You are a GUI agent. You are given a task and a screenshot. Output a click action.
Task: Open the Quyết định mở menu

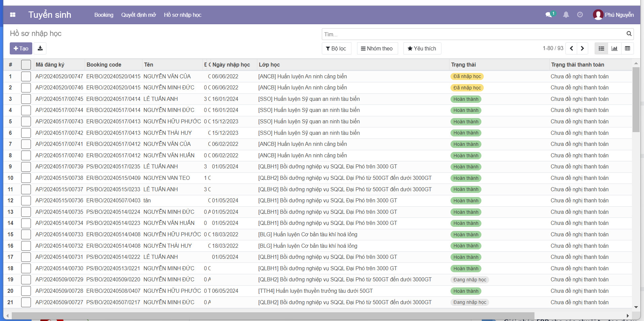pos(138,15)
